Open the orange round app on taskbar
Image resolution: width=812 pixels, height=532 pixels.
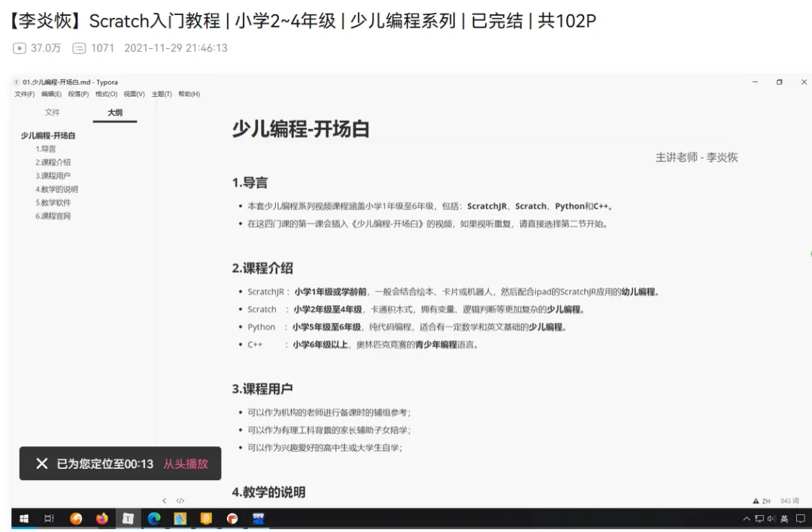[x=76, y=518]
